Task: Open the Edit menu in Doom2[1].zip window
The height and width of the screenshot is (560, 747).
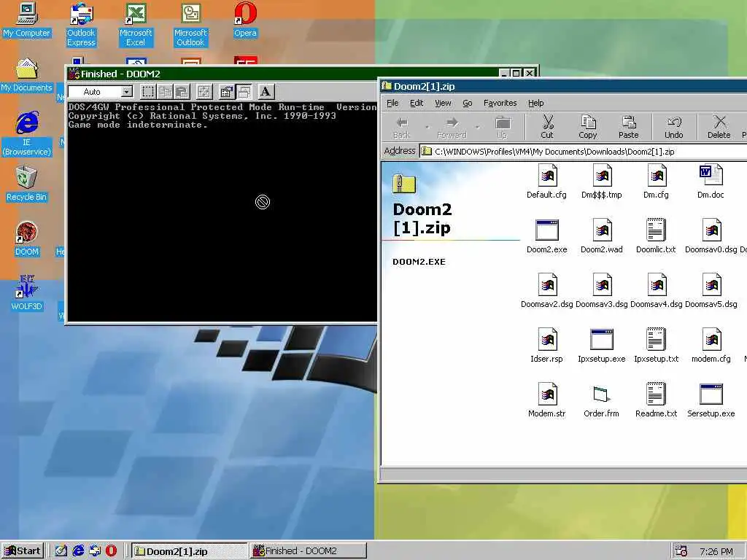Action: 417,103
